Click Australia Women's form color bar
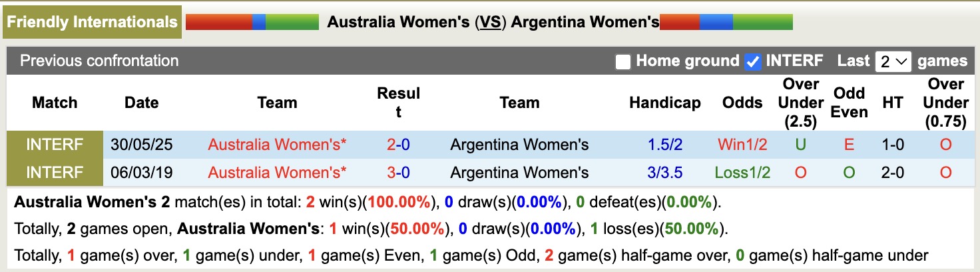Image resolution: width=980 pixels, height=272 pixels. [252, 23]
